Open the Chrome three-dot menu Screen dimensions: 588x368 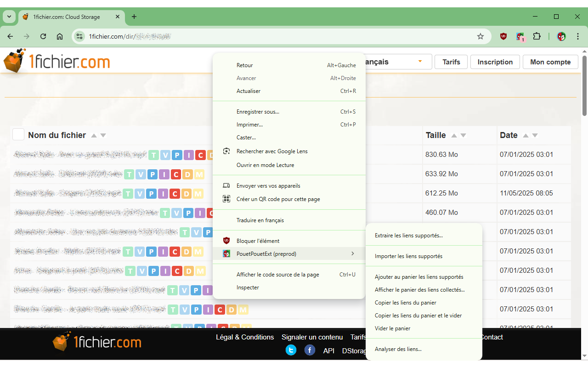click(578, 36)
